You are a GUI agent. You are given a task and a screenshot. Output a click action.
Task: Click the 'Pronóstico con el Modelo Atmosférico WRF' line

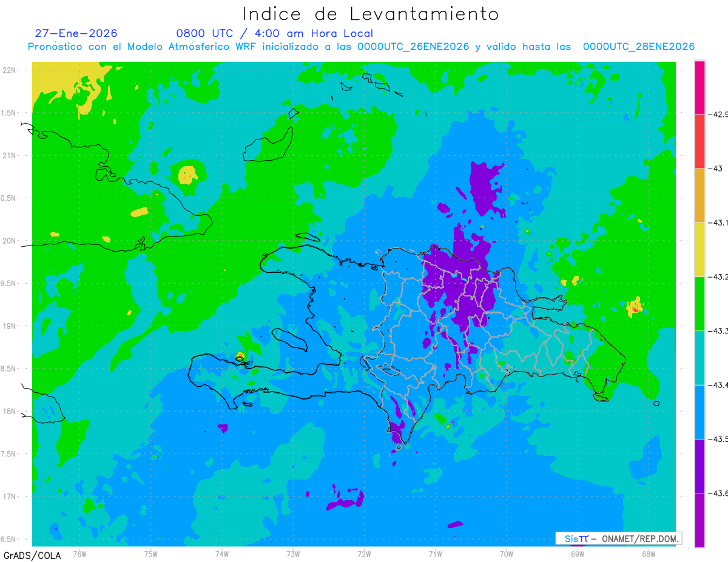[361, 46]
